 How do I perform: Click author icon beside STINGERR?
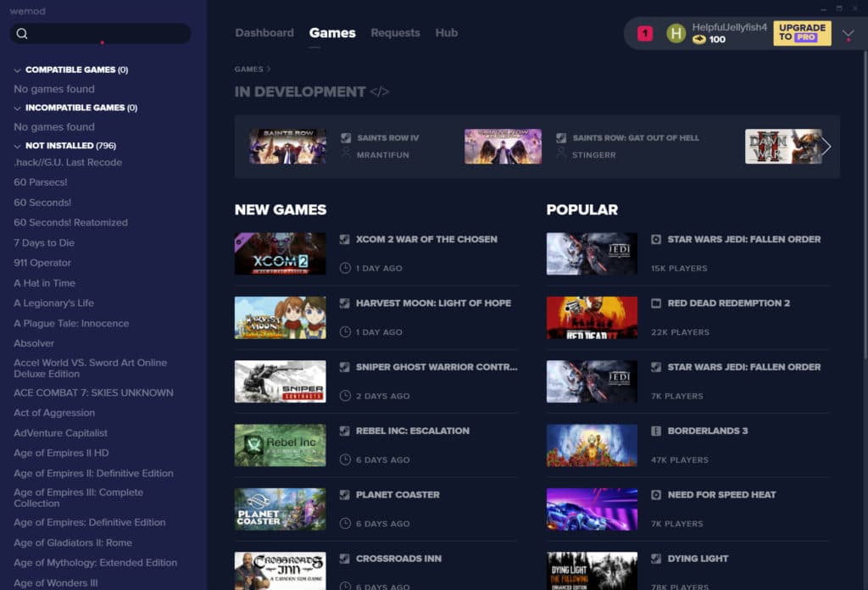click(561, 153)
